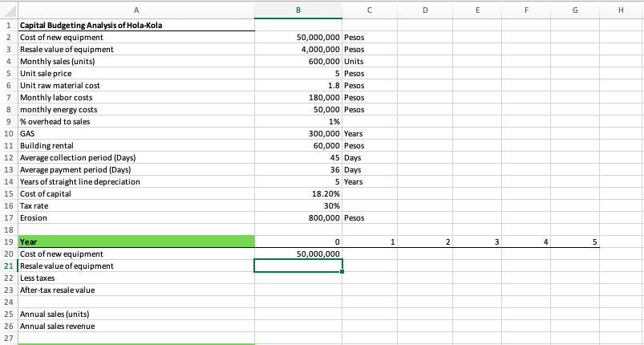Viewport: 644px width, 345px height.
Task: Select the 50,000,000 value in row 20
Action: click(298, 254)
